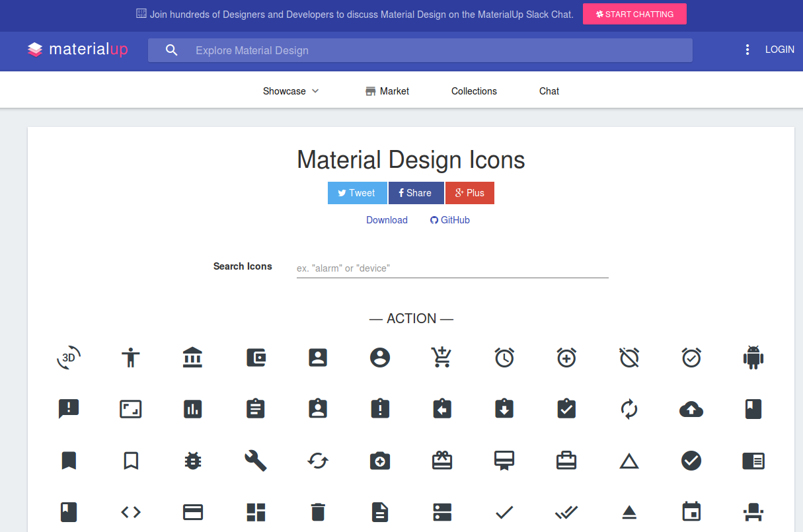Select the bug report icon
Screen dimensions: 803x532
pos(192,461)
